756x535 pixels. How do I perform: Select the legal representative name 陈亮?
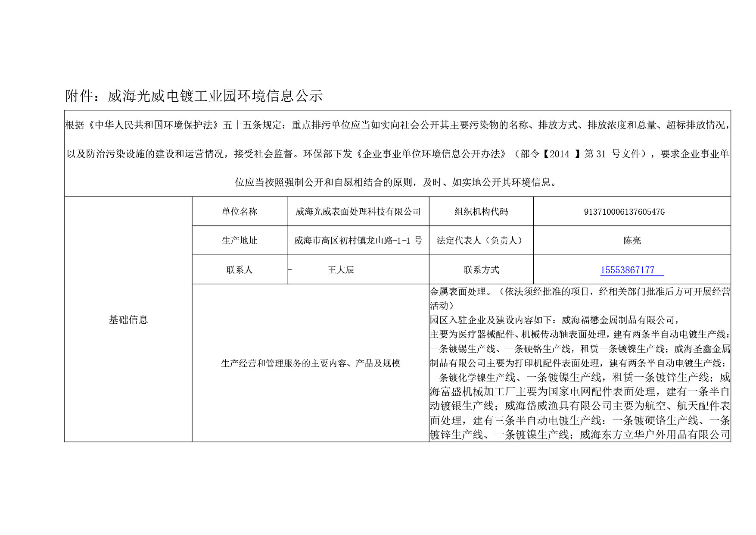pyautogui.click(x=632, y=241)
